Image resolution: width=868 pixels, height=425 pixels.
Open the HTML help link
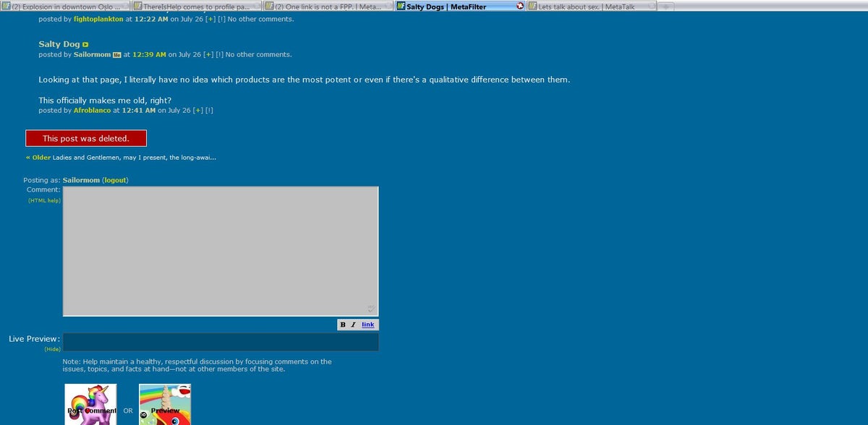44,200
